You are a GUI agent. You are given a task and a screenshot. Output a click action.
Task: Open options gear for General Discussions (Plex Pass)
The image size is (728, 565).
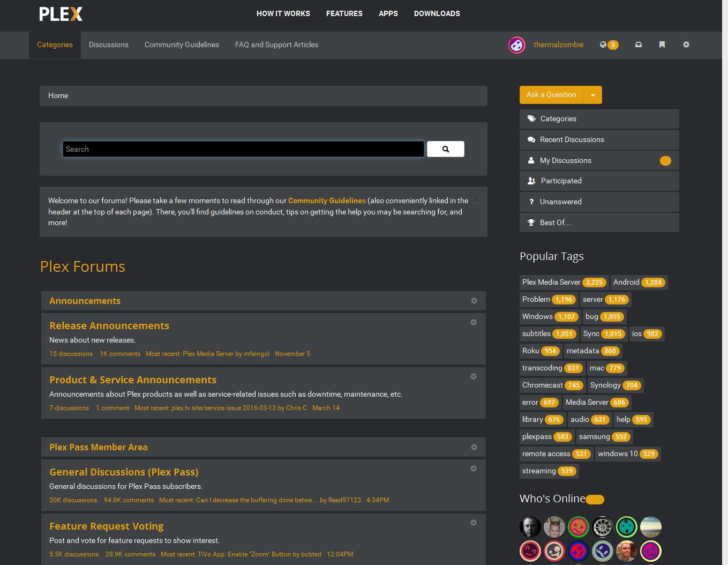click(x=474, y=469)
